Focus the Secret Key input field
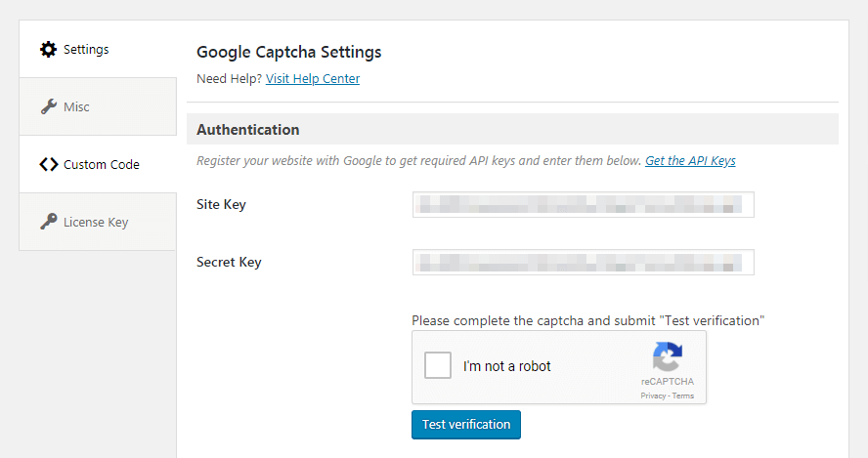 click(x=583, y=262)
